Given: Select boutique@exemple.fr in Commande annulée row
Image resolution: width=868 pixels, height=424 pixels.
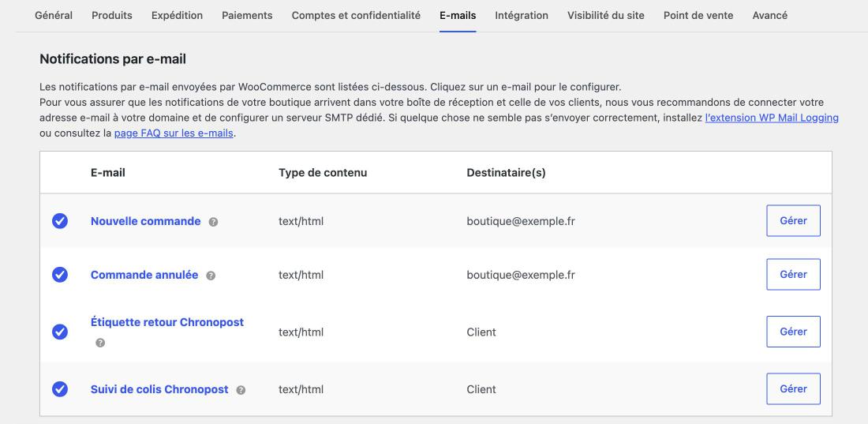Looking at the screenshot, I should pos(521,275).
